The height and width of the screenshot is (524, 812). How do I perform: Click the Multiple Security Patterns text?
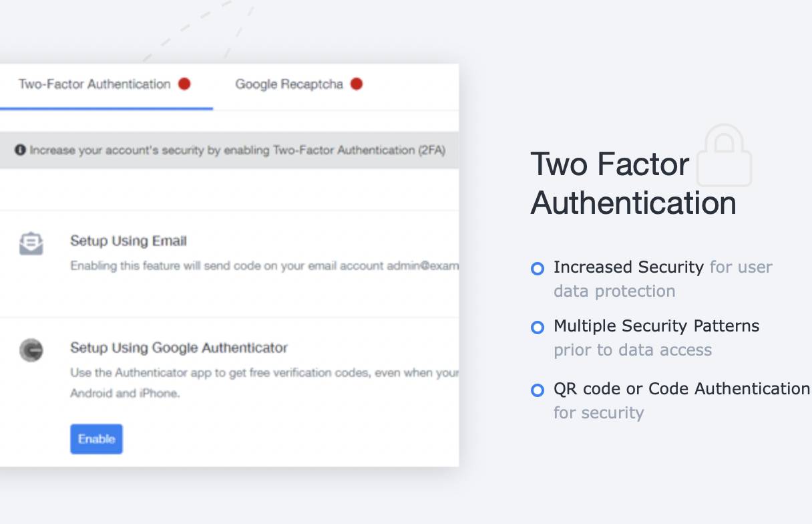pyautogui.click(x=656, y=326)
